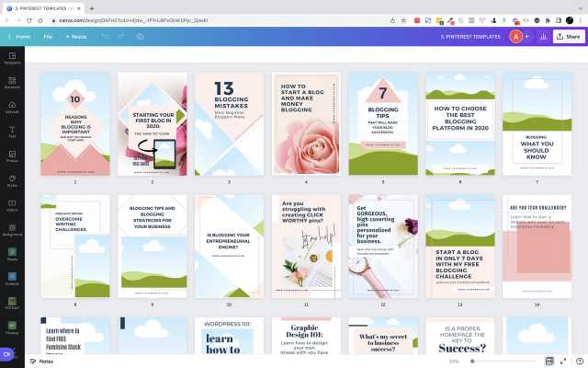Open the analytics chart icon
Image resolution: width=588 pixels, height=368 pixels.
[543, 37]
